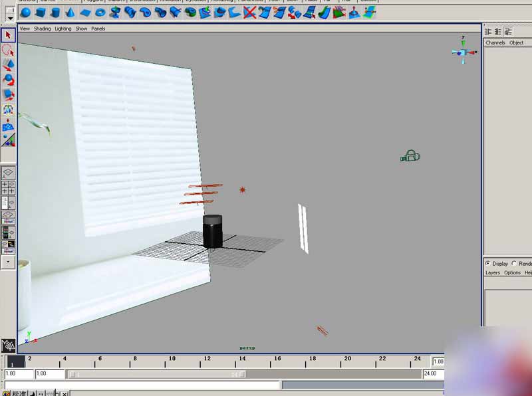Open the Shading panel menu
Viewport: 532px width, 396px height.
click(42, 29)
